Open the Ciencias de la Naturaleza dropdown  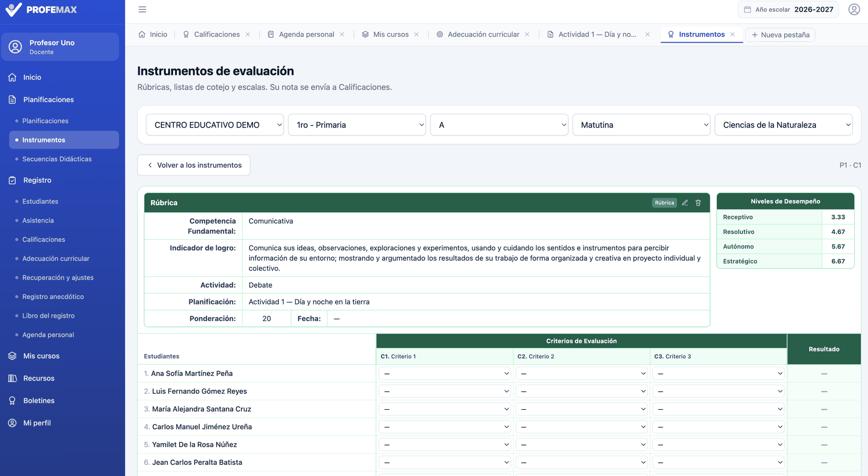click(x=784, y=124)
